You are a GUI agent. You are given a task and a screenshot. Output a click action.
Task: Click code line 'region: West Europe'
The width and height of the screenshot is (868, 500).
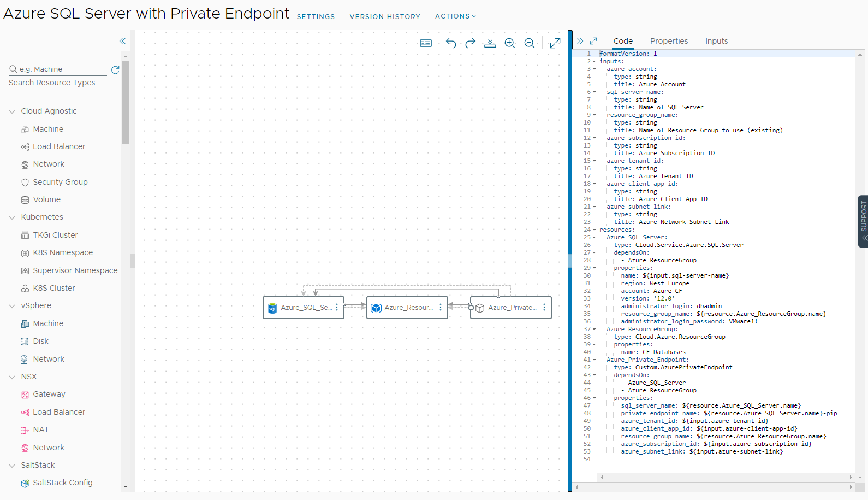click(x=655, y=284)
